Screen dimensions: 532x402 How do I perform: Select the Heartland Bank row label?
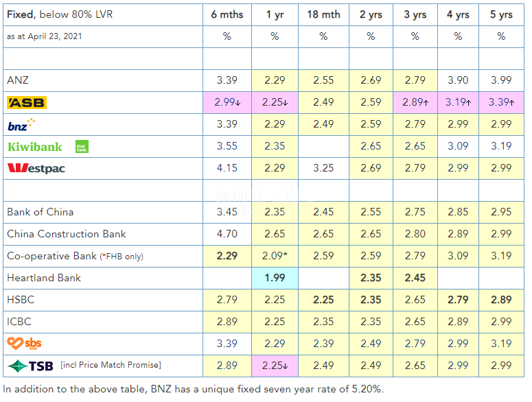point(44,278)
